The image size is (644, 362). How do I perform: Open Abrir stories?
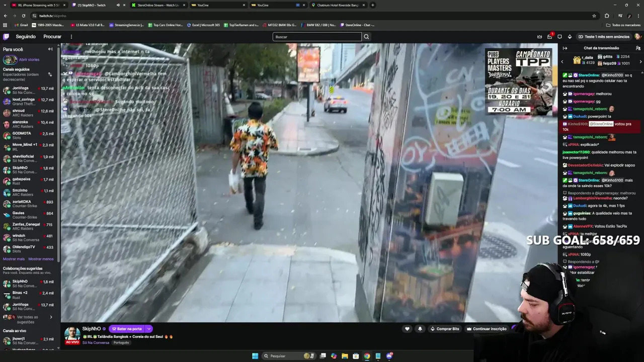pos(29,59)
